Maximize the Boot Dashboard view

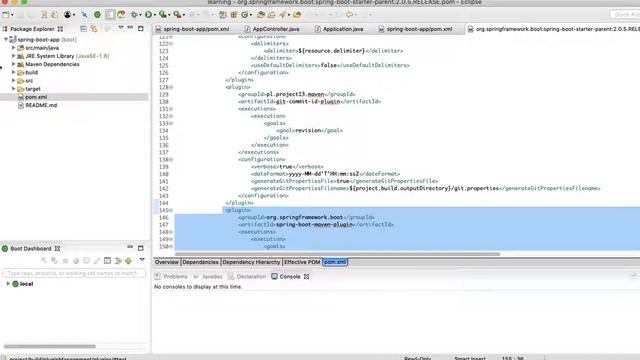point(141,248)
